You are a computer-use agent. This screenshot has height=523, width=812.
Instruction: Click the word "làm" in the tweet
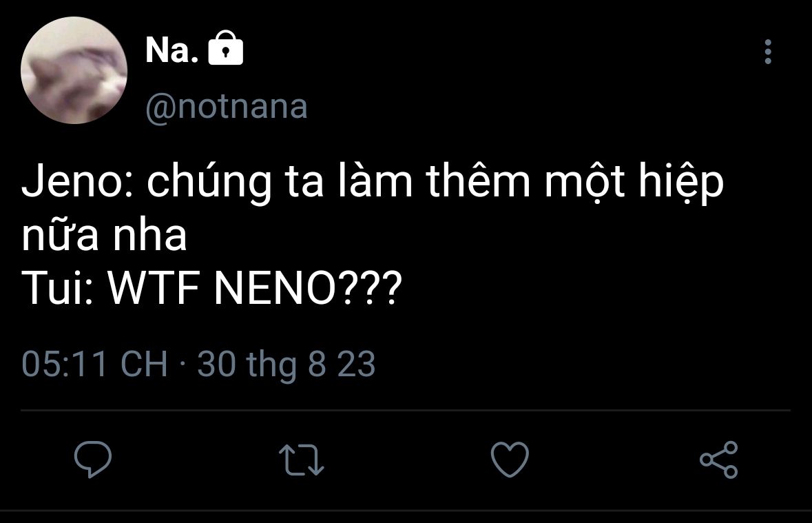click(369, 183)
